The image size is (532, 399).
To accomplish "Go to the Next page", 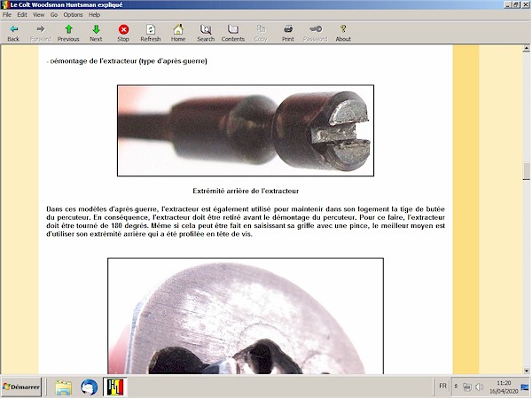I will click(96, 33).
